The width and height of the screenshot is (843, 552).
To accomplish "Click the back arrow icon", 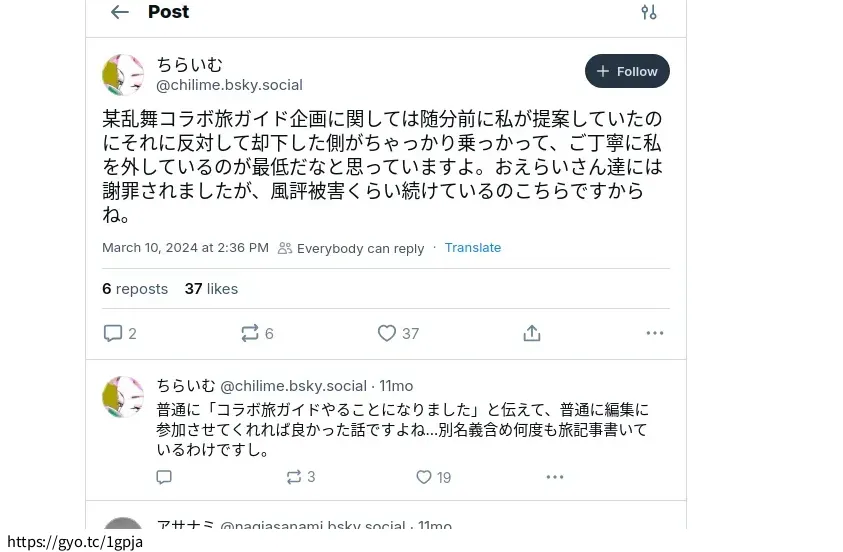I will pyautogui.click(x=120, y=12).
